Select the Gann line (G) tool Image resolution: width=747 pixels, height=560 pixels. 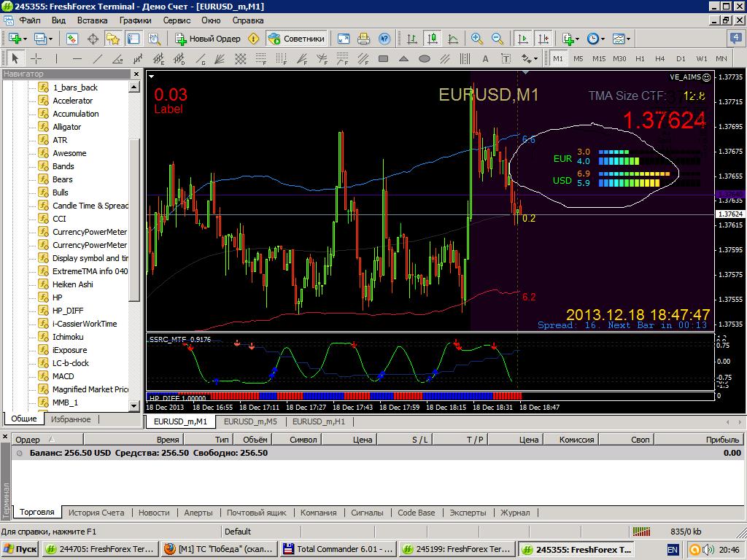click(x=201, y=58)
